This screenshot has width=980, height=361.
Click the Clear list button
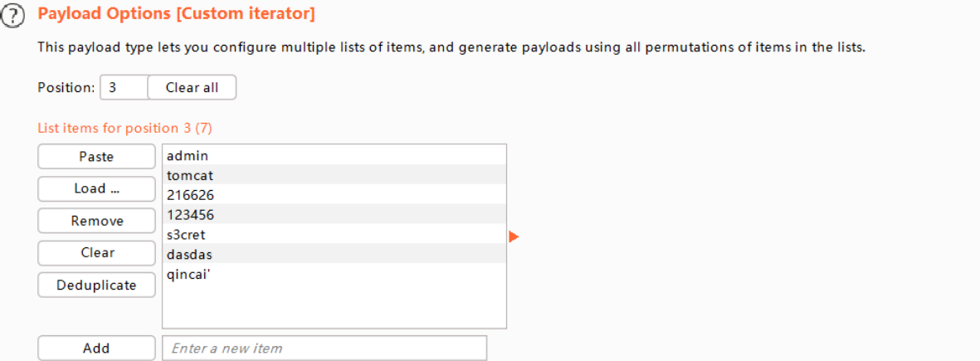(x=96, y=252)
